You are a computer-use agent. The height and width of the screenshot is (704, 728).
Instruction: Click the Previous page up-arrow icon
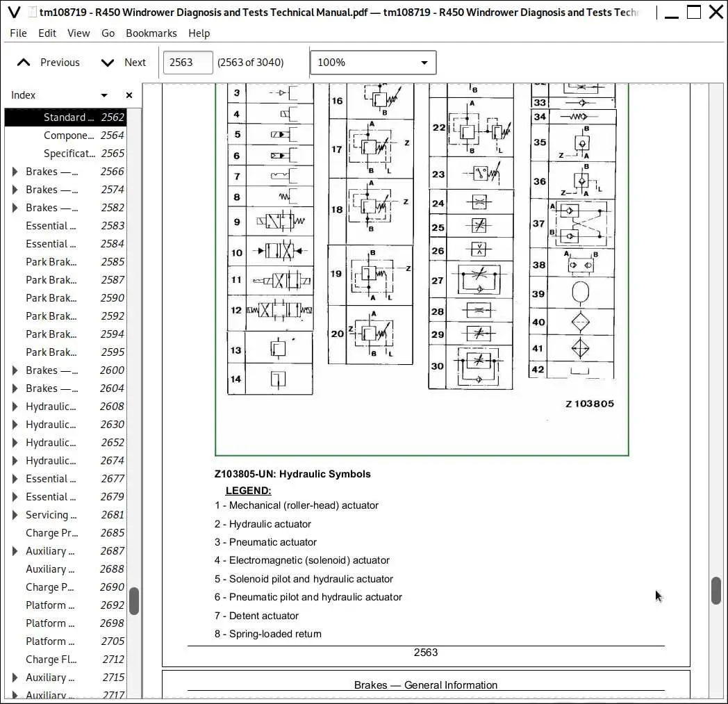click(x=23, y=63)
